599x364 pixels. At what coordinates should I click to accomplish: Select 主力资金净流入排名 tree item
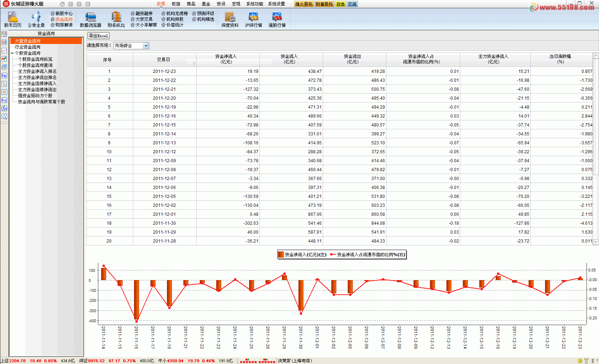(x=38, y=71)
